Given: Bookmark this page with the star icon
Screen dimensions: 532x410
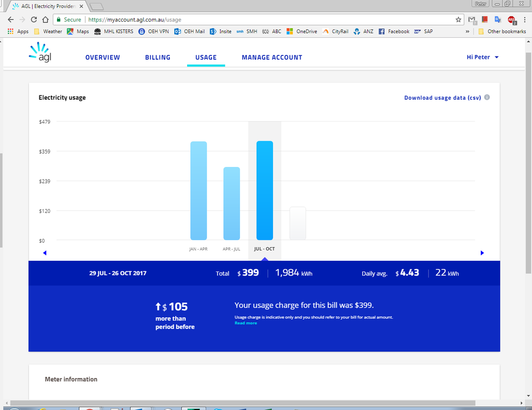Looking at the screenshot, I should 458,20.
